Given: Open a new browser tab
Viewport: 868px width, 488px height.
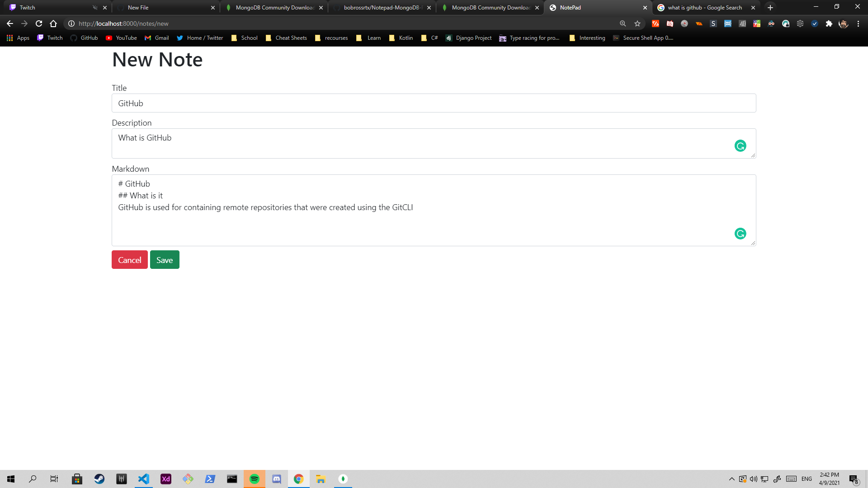Looking at the screenshot, I should click(x=770, y=8).
